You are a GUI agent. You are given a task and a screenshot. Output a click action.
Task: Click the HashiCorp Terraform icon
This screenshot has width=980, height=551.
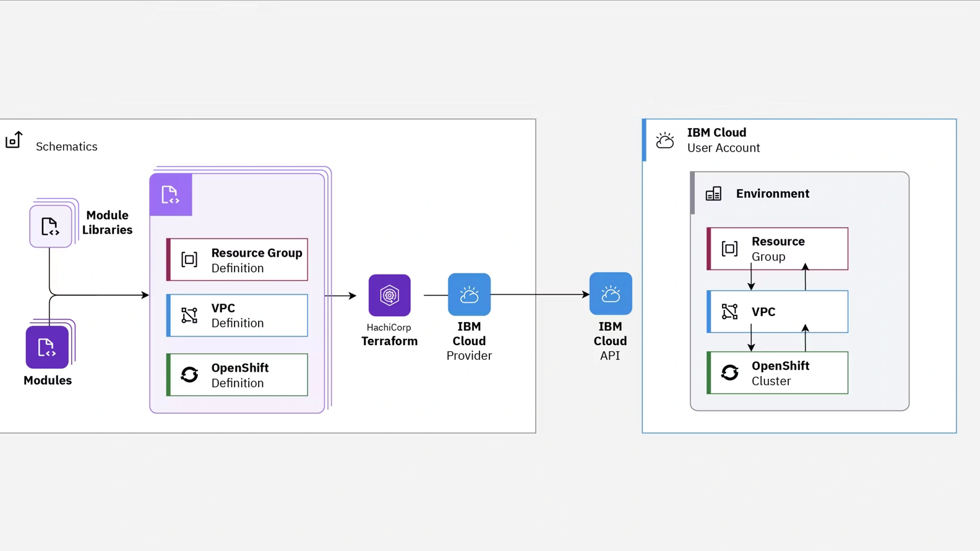click(389, 296)
